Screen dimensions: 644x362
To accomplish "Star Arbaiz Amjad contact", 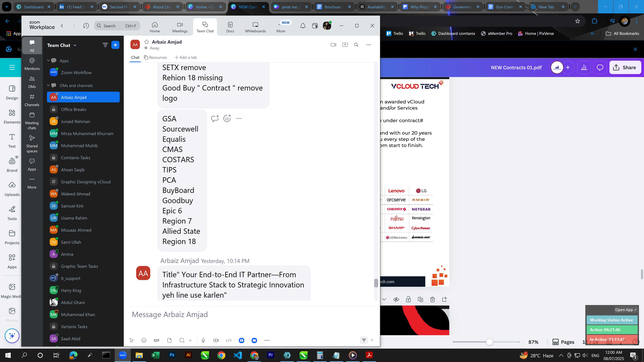I will tap(147, 42).
